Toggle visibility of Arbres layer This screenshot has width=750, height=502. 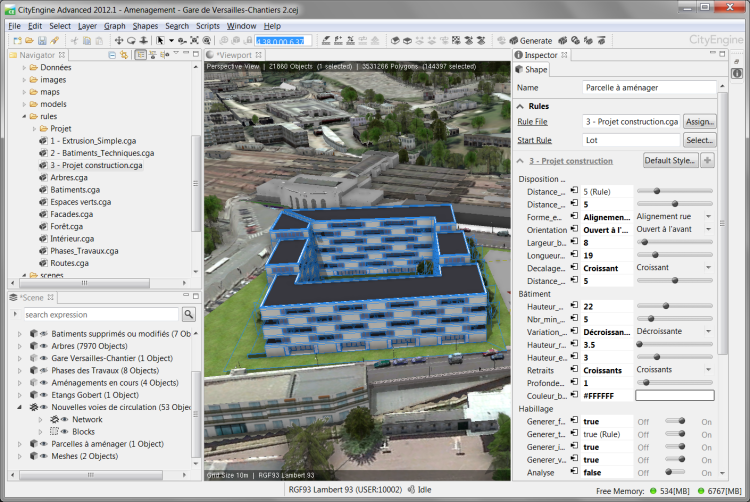click(44, 346)
